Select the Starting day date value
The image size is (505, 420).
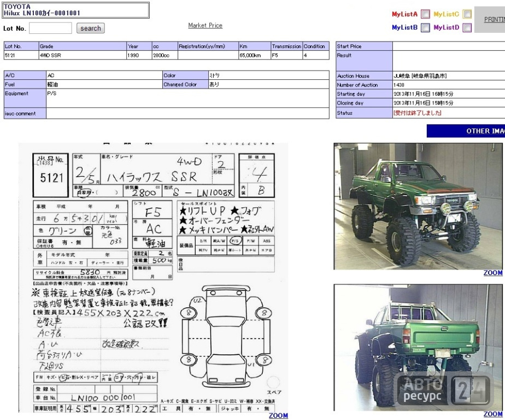[423, 94]
